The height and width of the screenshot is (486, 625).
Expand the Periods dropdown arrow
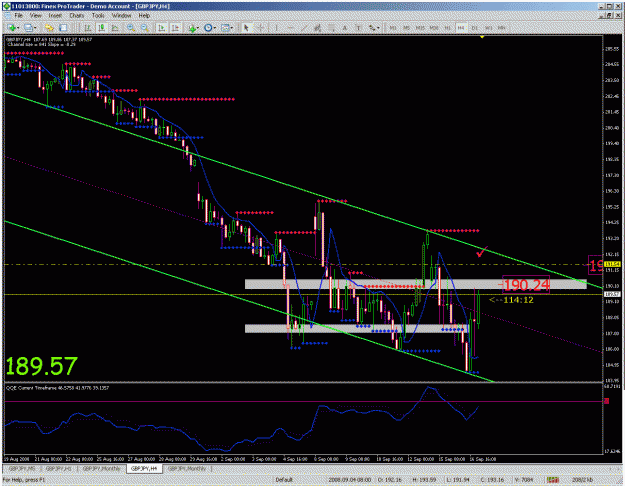point(214,28)
